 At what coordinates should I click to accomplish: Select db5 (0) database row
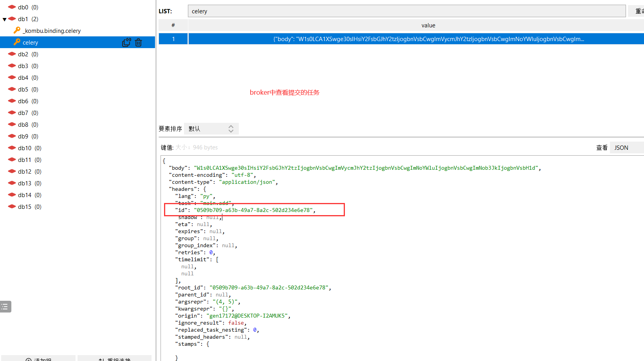(78, 89)
